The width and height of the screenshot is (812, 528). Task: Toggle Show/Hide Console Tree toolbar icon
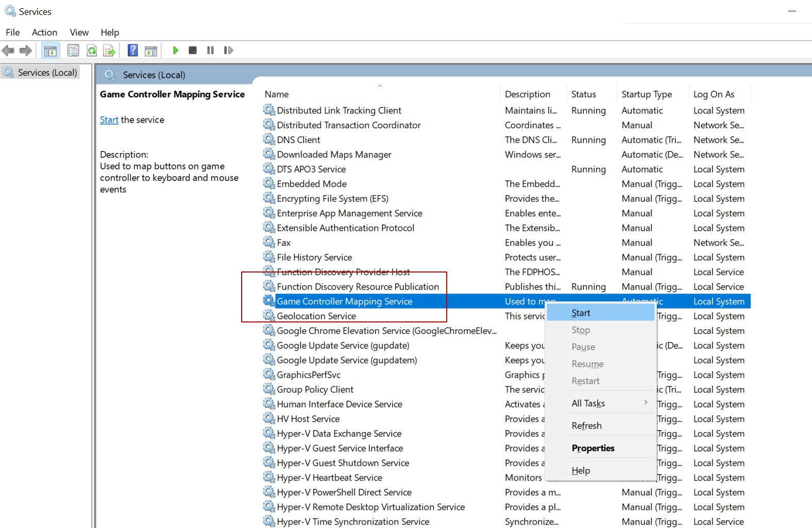50,50
